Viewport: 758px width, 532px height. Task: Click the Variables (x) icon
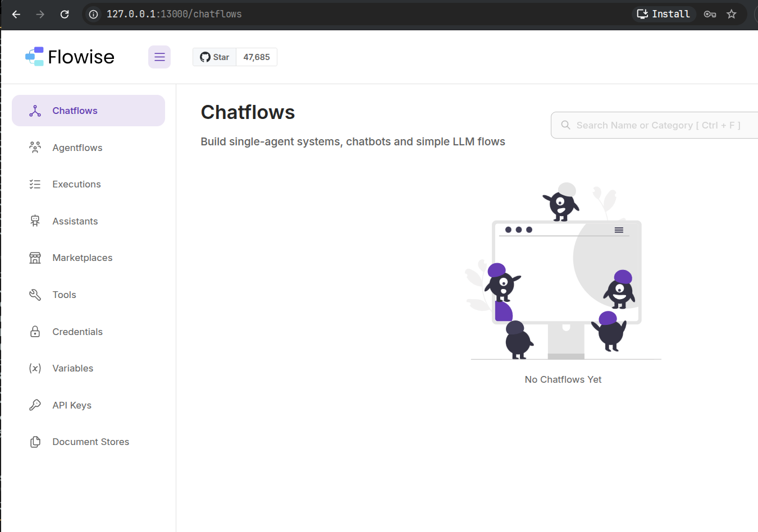35,369
